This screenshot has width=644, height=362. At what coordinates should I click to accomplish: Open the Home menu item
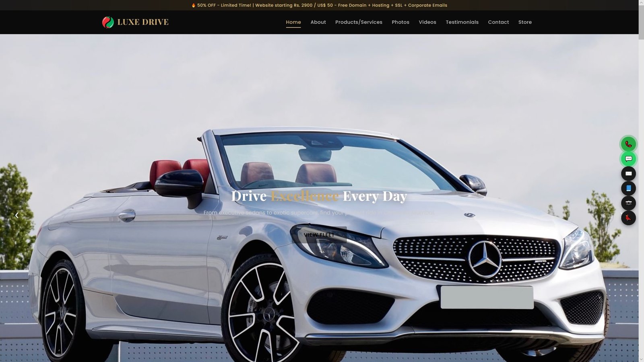(293, 22)
